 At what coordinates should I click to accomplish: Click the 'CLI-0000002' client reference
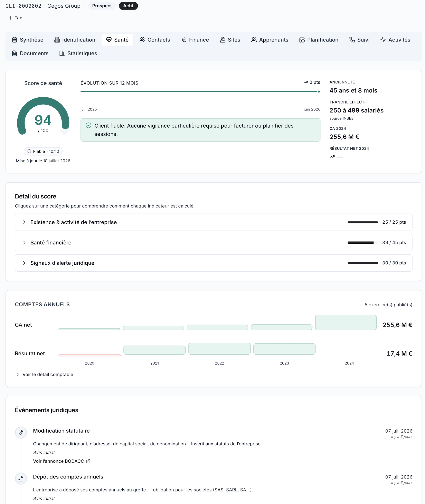[x=23, y=6]
